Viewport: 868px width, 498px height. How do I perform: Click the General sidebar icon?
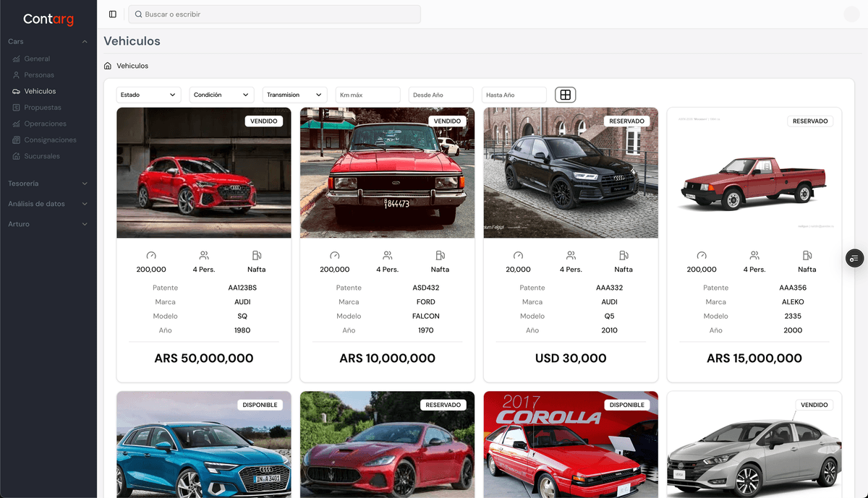[x=17, y=59]
